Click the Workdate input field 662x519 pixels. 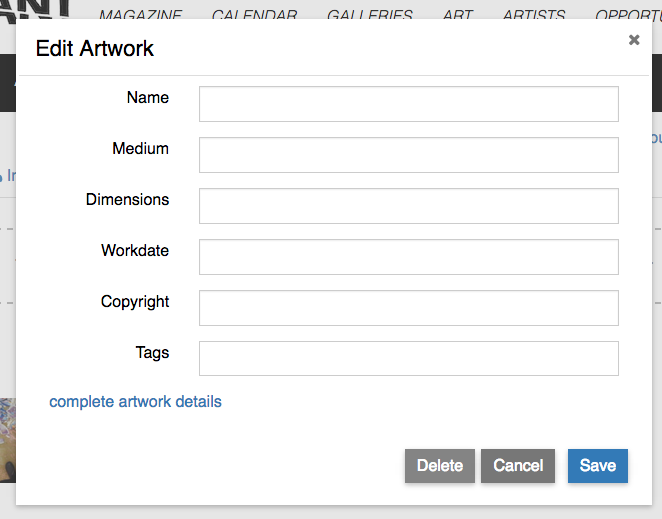coord(408,257)
